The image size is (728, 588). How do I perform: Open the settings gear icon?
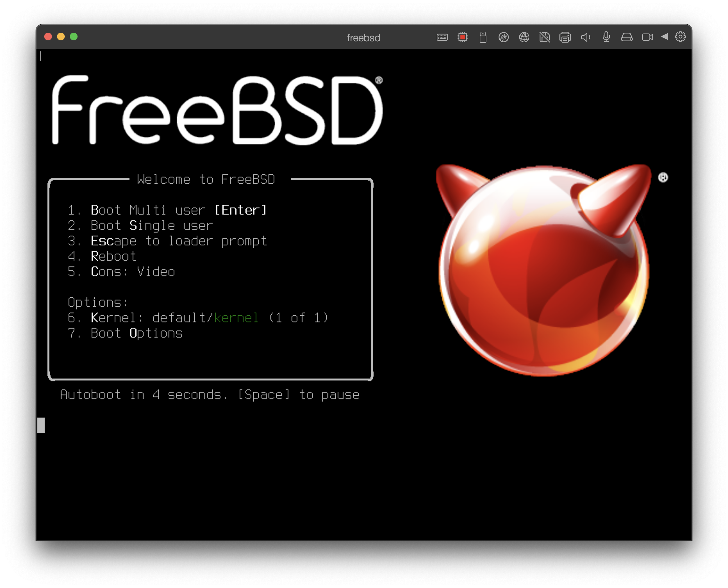[681, 37]
